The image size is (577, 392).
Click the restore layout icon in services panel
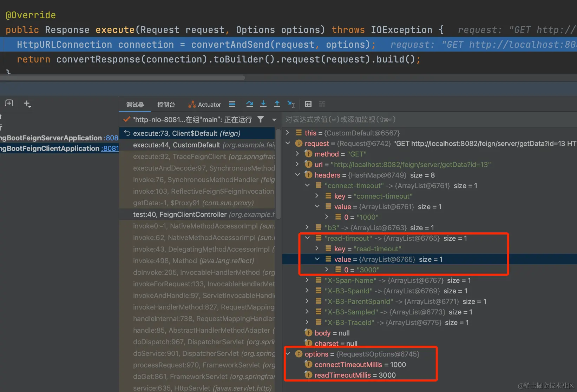click(x=9, y=104)
